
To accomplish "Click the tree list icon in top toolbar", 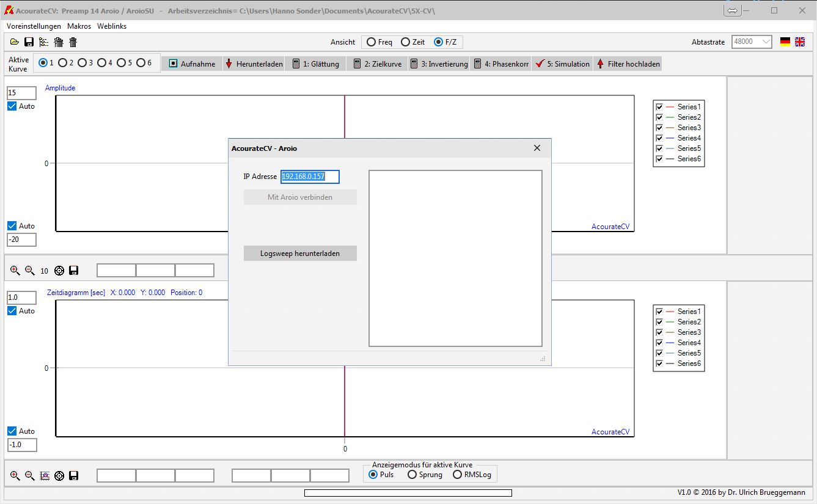I will pos(43,42).
